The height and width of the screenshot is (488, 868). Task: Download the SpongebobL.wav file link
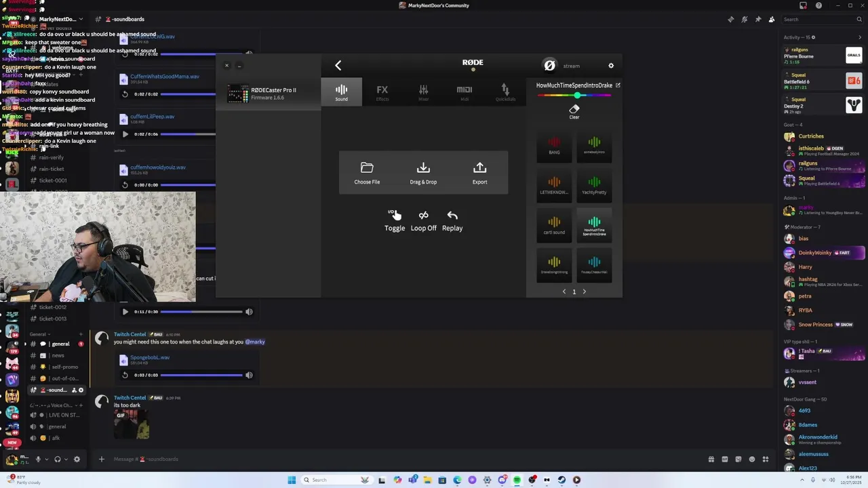(150, 357)
